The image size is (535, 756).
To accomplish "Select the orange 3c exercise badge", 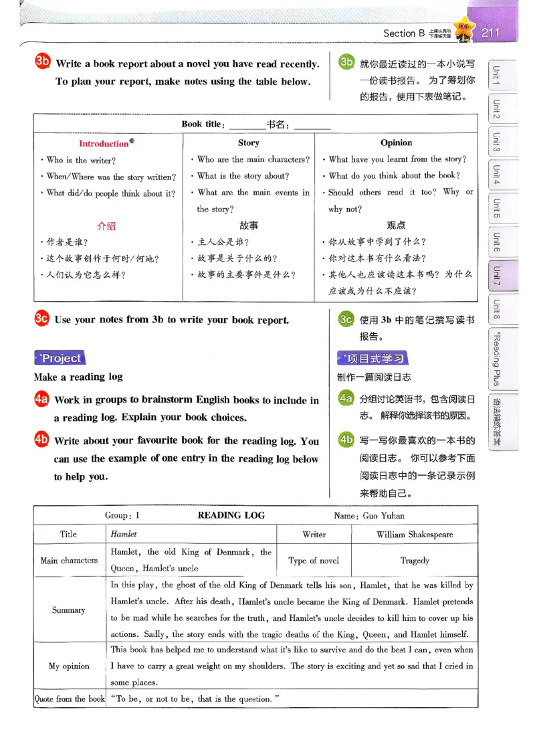I will (x=42, y=319).
